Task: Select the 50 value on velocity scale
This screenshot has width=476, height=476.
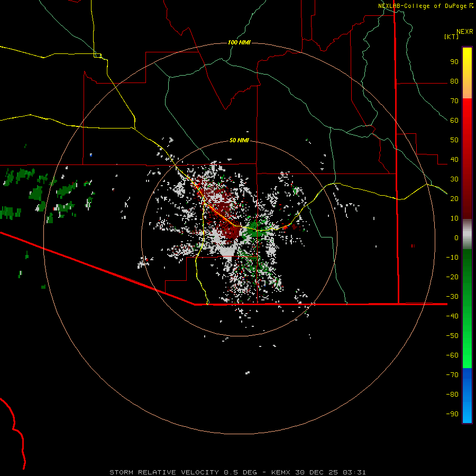Action: click(x=454, y=140)
